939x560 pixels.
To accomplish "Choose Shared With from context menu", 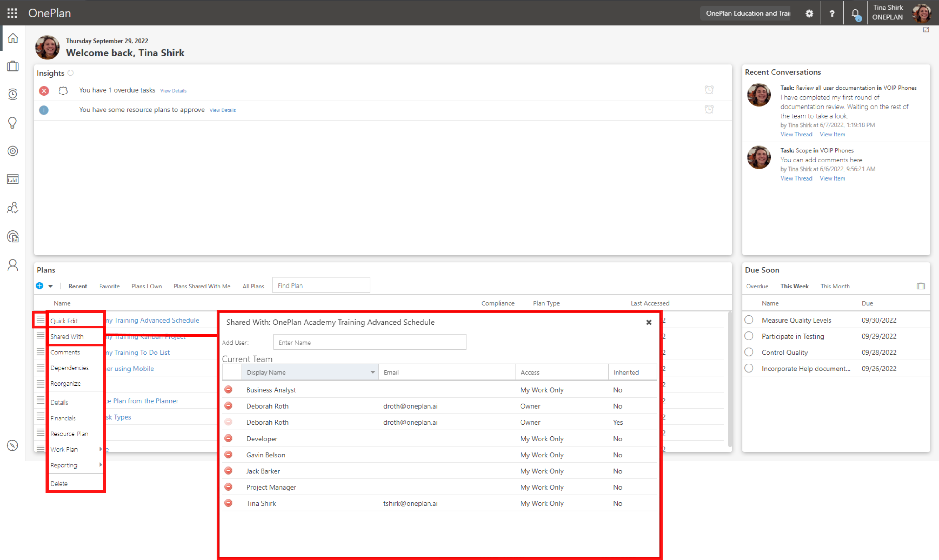I will point(67,337).
